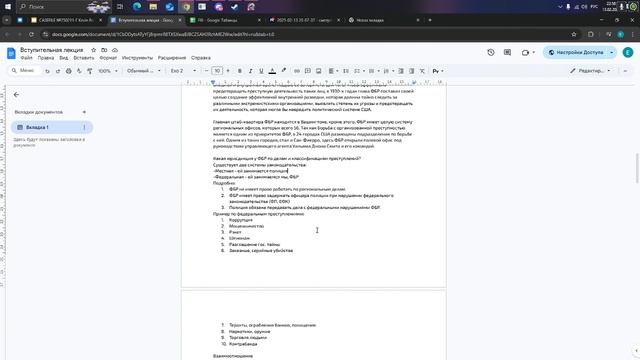Close the document tabs sidebar with the back arrow
Viewport: 640px width, 360px height.
click(16, 95)
